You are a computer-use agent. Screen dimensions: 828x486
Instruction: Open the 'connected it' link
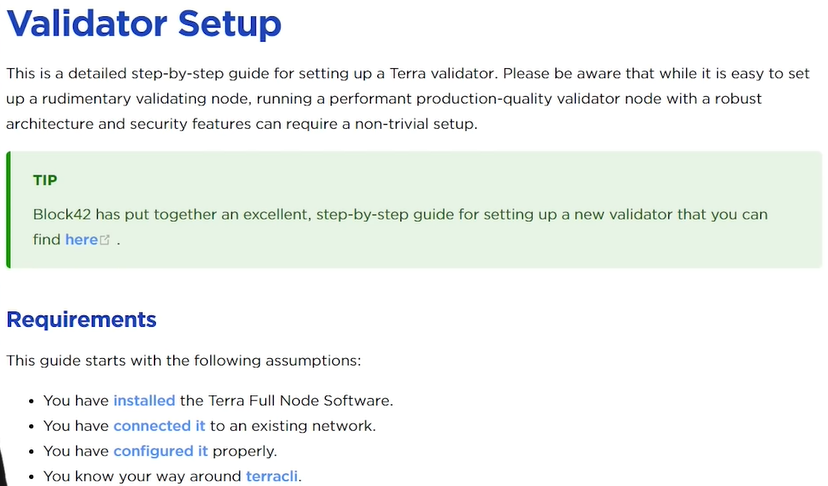click(159, 426)
